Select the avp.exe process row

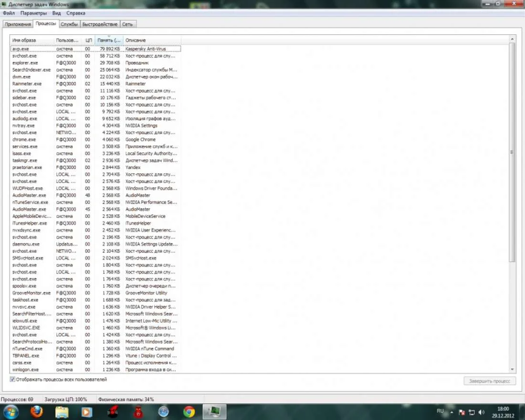[95, 49]
